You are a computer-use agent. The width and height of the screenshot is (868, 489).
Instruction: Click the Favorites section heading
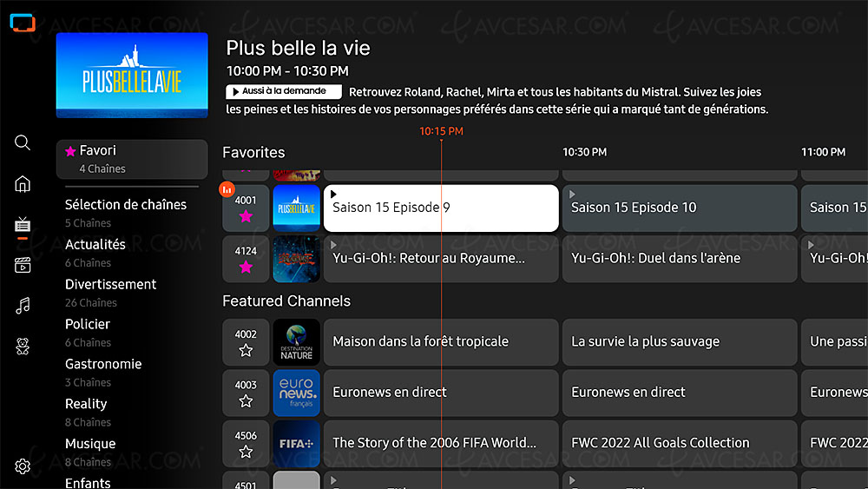coord(253,153)
